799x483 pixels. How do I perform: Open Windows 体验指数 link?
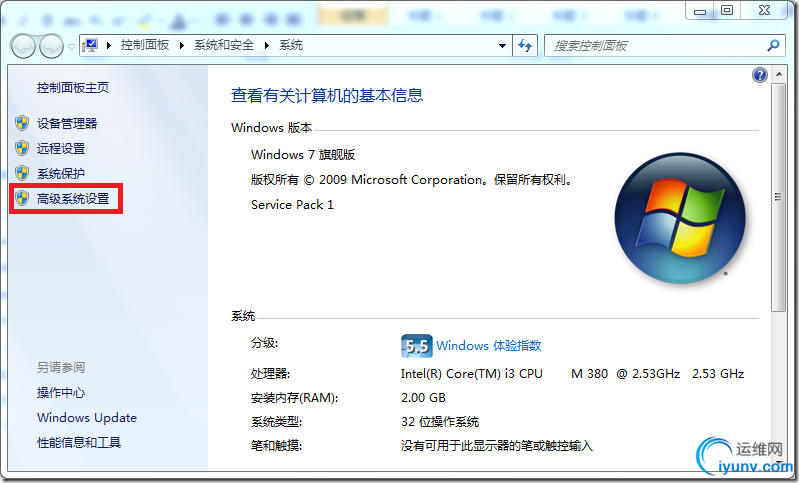pos(488,345)
